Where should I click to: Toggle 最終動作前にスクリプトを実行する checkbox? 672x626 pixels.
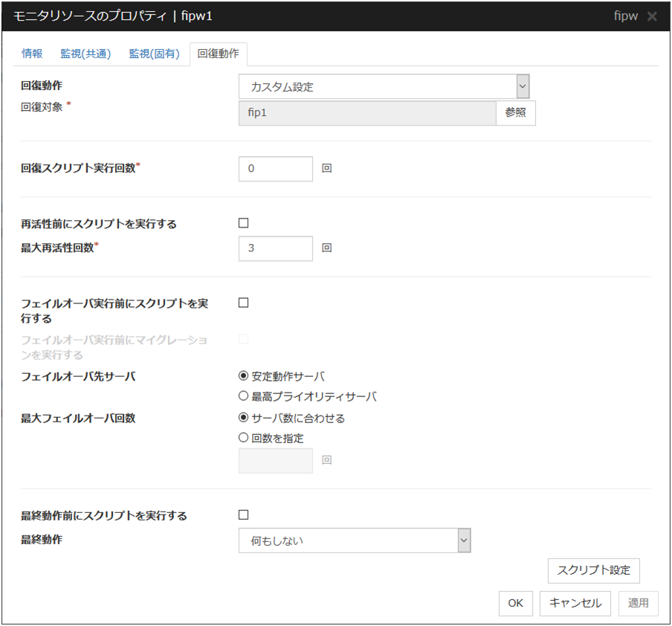point(243,514)
